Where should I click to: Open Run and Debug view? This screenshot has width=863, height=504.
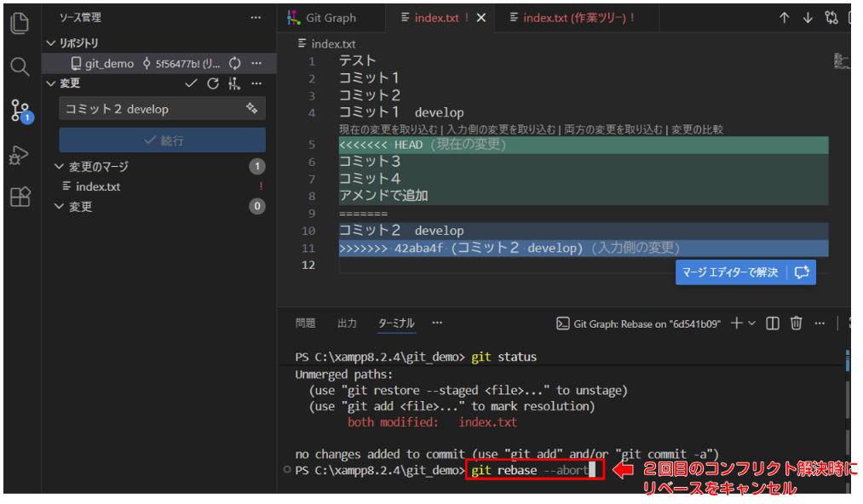tap(20, 154)
